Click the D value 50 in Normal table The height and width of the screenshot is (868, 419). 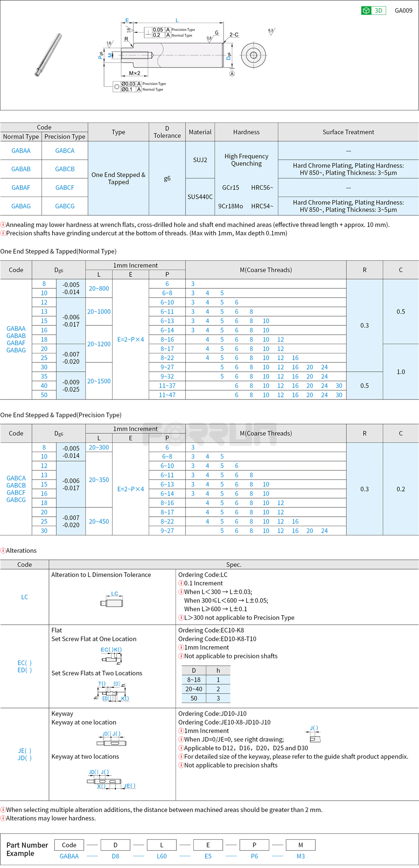click(44, 395)
